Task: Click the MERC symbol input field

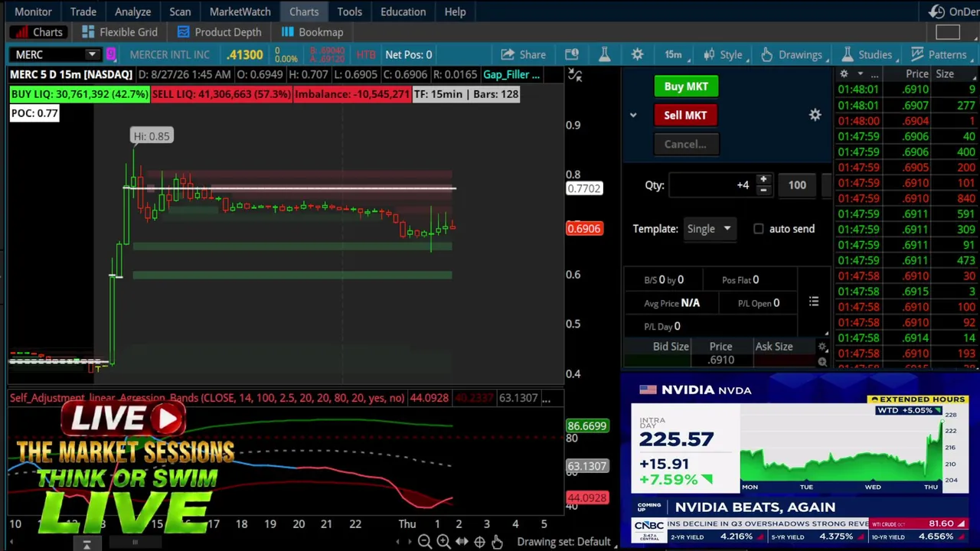Action: [47, 54]
